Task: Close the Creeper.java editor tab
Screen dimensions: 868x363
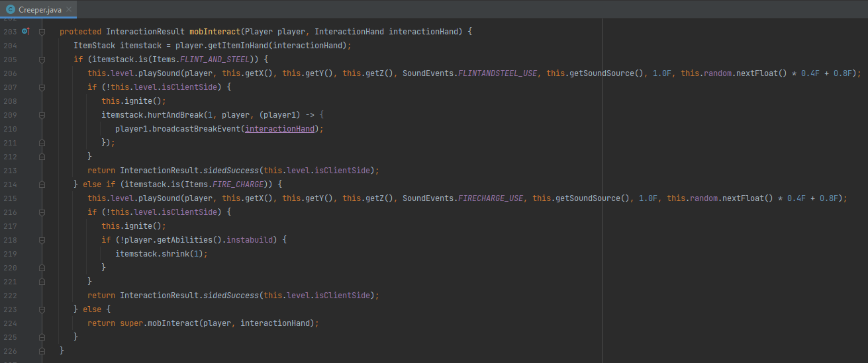Action: pos(69,9)
